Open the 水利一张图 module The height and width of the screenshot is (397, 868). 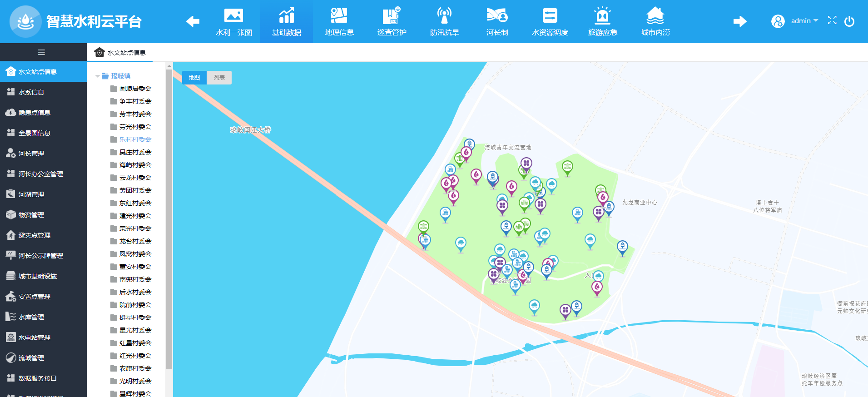point(233,22)
